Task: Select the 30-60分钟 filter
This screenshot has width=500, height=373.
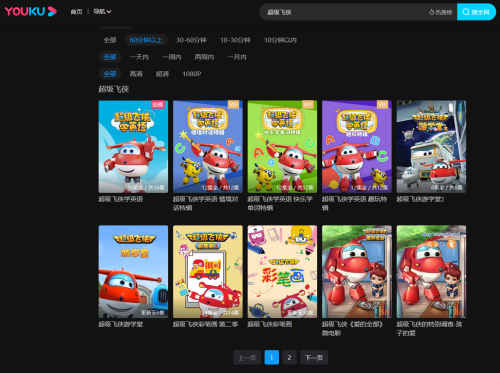Action: pyautogui.click(x=191, y=40)
